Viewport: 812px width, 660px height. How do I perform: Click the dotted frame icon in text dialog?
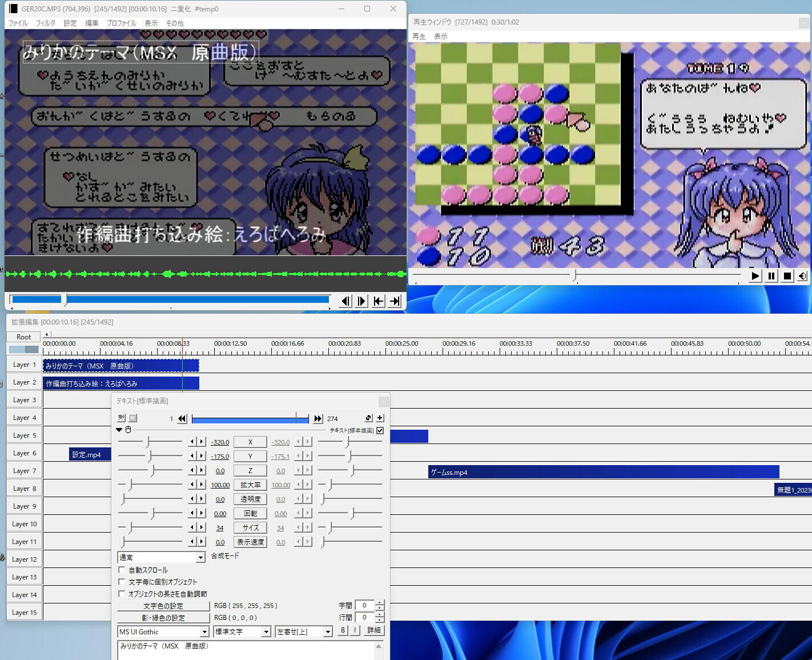point(133,418)
